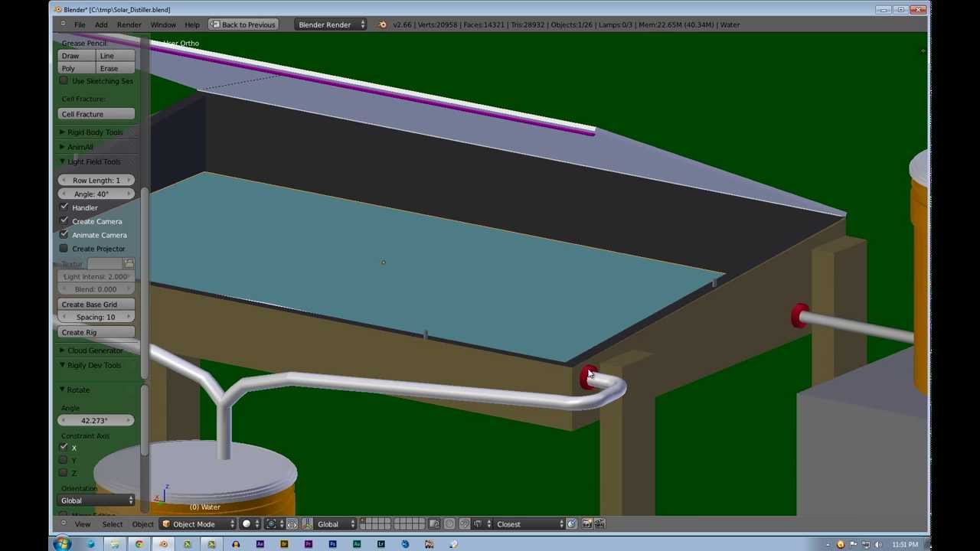Enable Use Sketching Sessions checkbox
The width and height of the screenshot is (980, 551).
[64, 81]
